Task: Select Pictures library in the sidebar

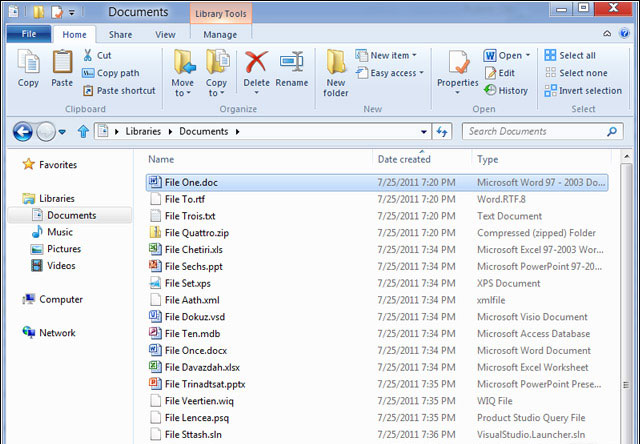Action: [56, 249]
